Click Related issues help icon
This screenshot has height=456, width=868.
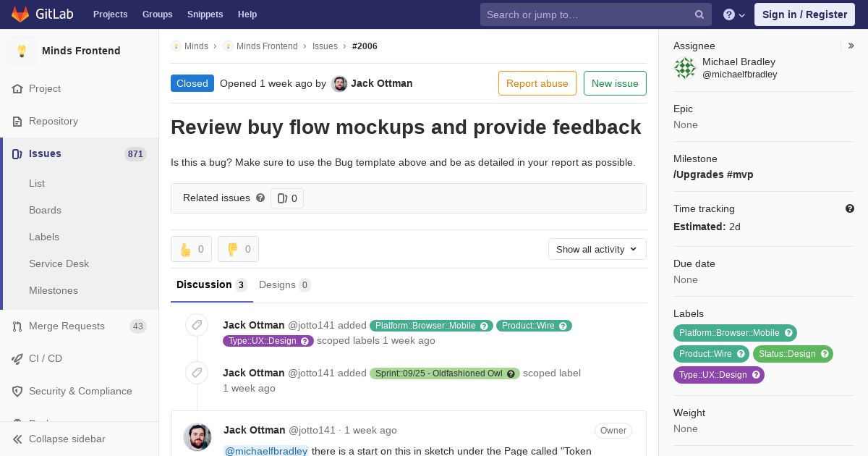[x=260, y=198]
